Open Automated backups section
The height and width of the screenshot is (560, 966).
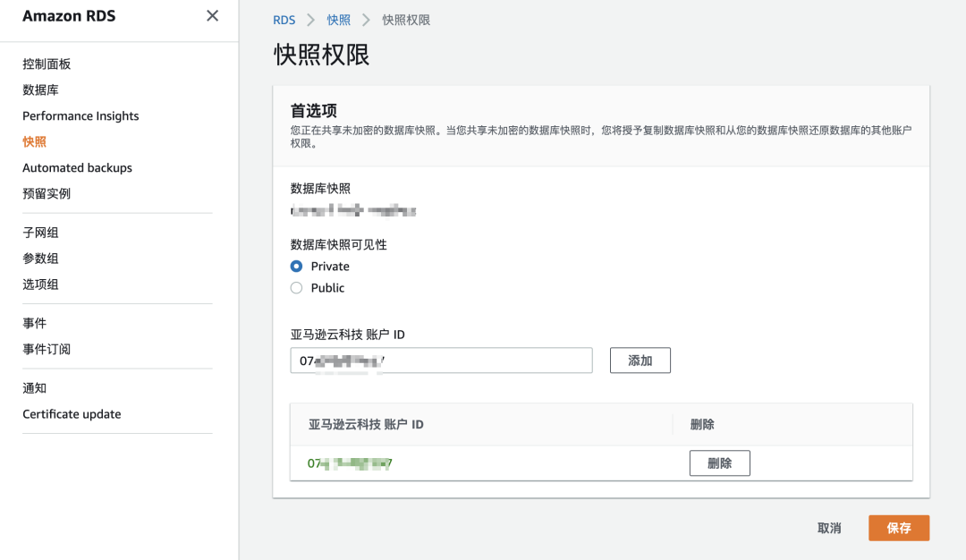pos(78,167)
